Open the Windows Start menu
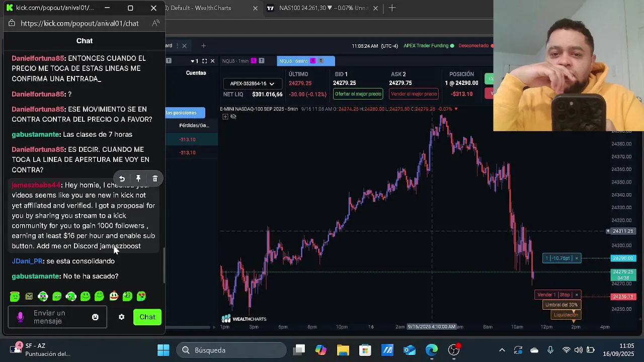This screenshot has height=362, width=644. pos(164,350)
